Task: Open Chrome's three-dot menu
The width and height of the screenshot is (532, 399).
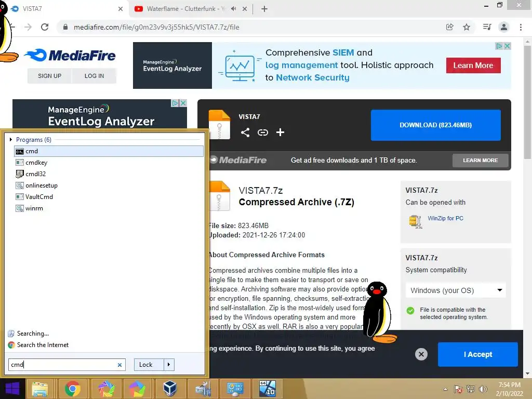Action: pyautogui.click(x=521, y=27)
